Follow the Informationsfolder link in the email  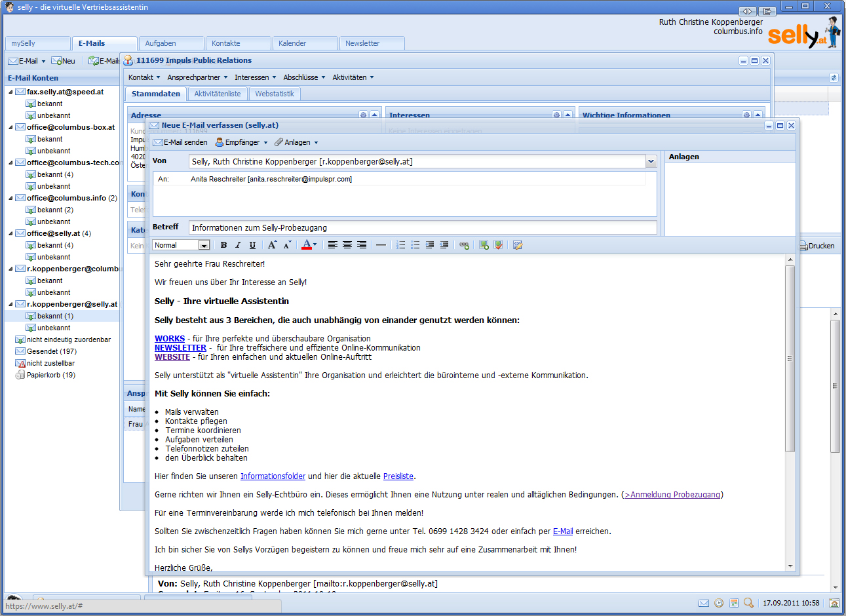pos(273,476)
